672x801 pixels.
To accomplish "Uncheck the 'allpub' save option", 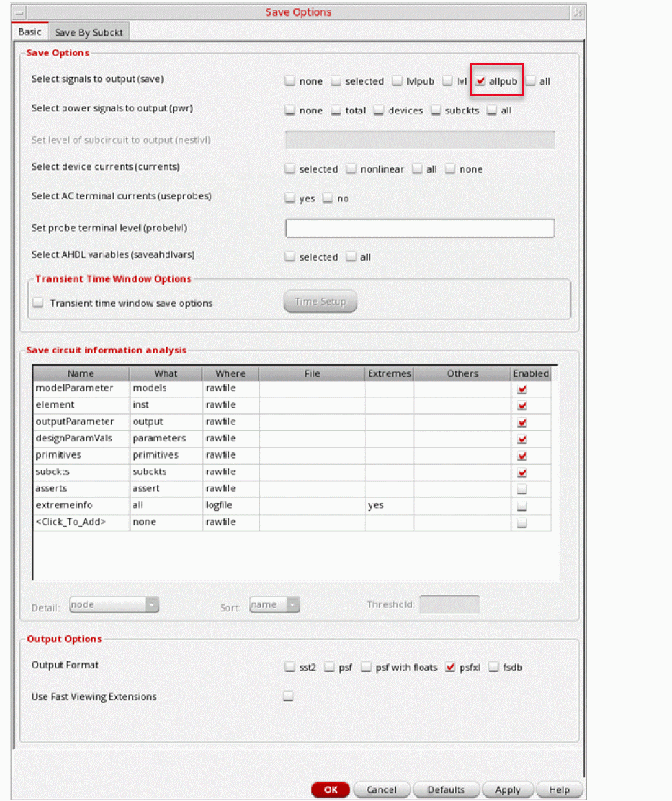I will [x=480, y=80].
